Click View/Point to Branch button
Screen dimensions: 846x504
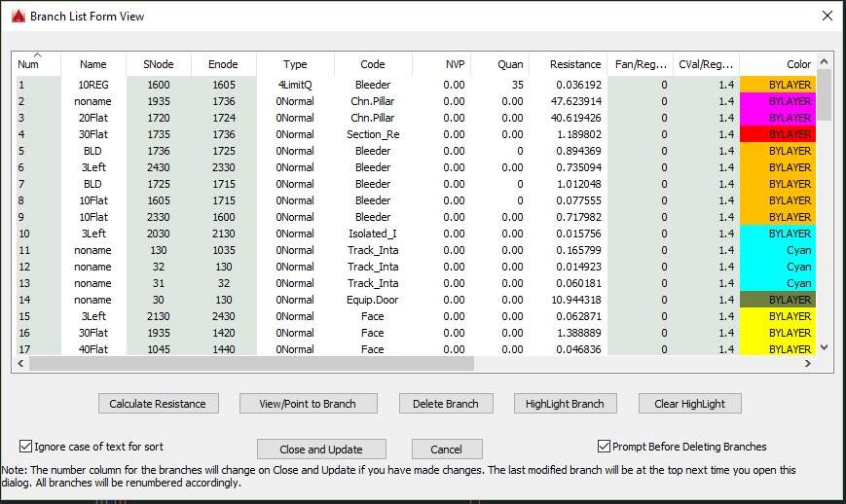tap(308, 404)
